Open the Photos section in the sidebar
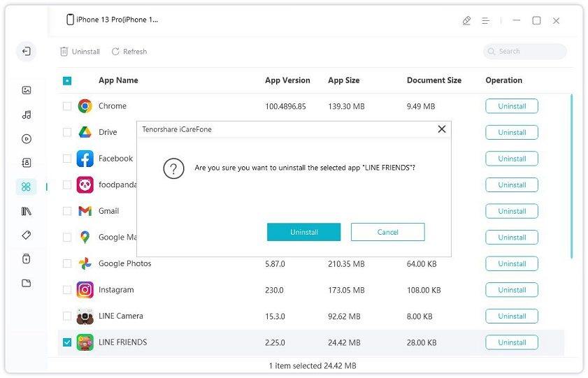Screen dimensions: 588x378 (x=26, y=90)
